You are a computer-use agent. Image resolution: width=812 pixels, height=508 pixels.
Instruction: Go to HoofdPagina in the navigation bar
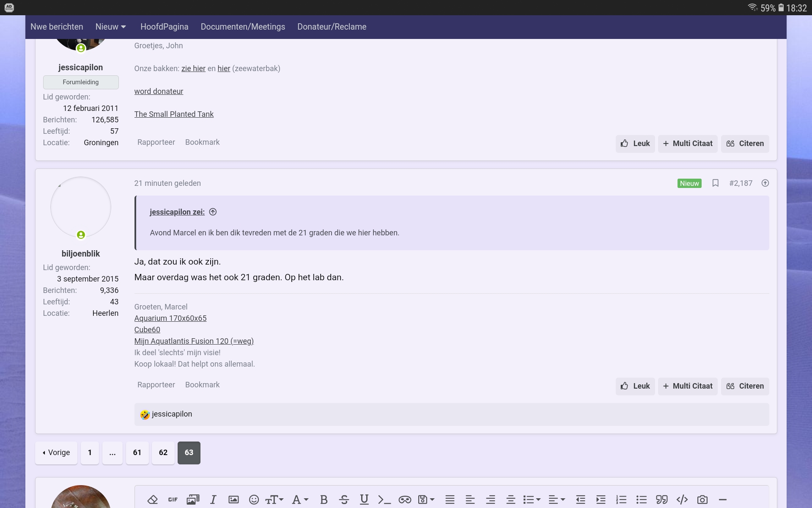(x=165, y=27)
